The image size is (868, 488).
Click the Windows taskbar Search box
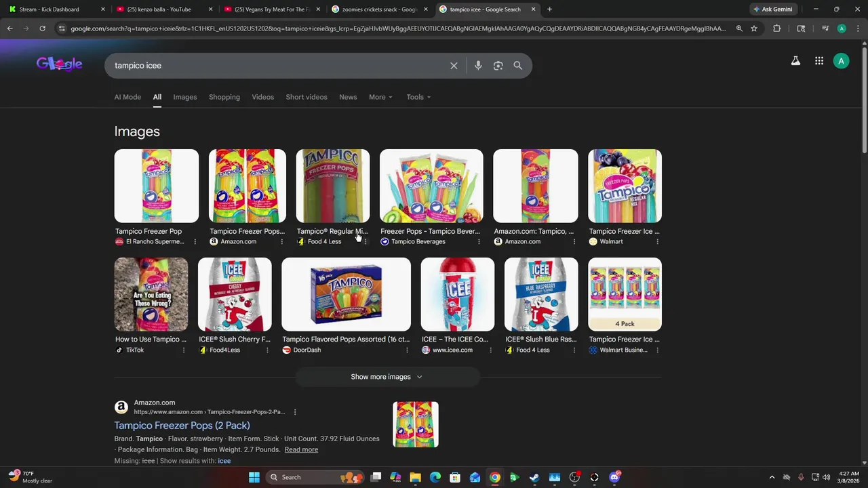click(x=314, y=477)
